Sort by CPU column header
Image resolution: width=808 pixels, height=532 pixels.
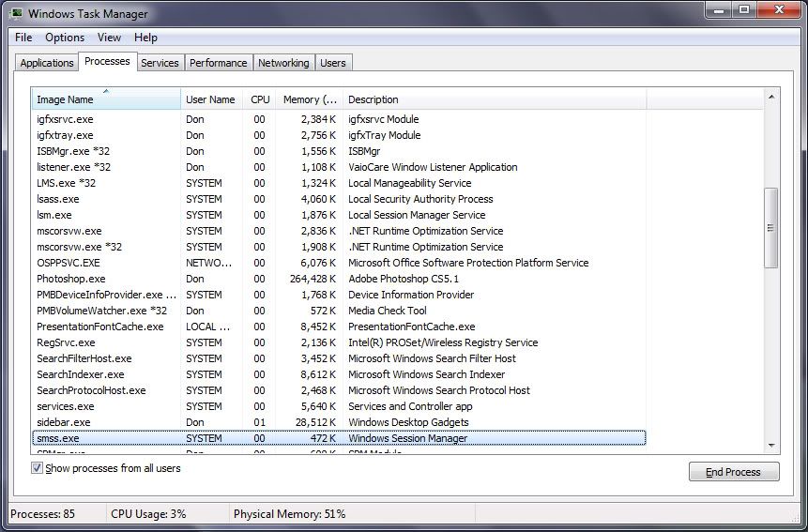click(259, 99)
